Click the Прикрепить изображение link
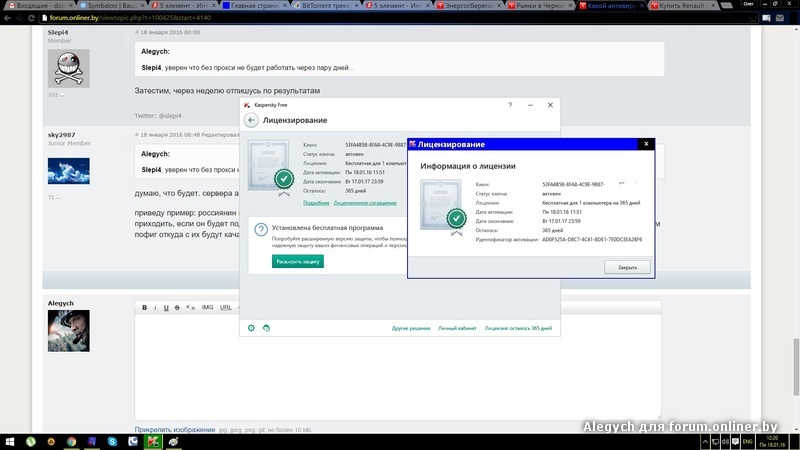Screen dimensions: 800x450 (x=174, y=429)
